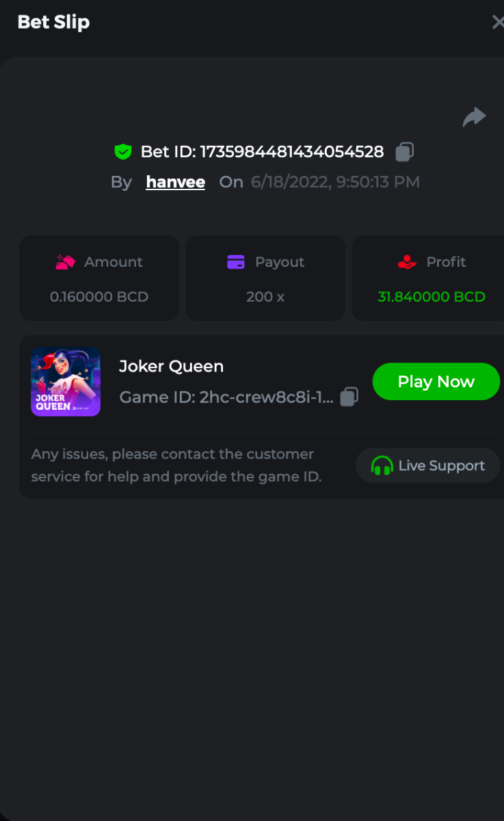Click the Play Now button
The width and height of the screenshot is (504, 821).
[x=436, y=382]
